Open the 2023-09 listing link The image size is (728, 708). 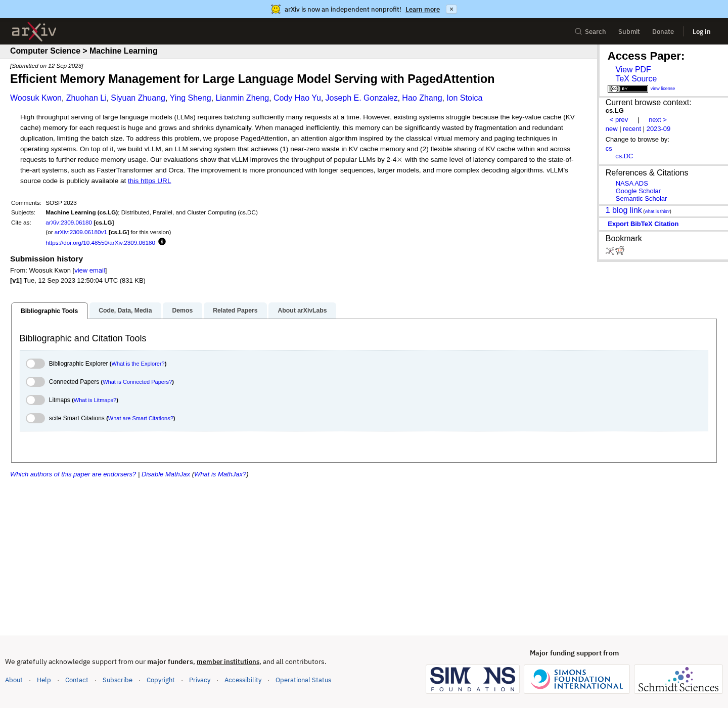click(x=658, y=129)
